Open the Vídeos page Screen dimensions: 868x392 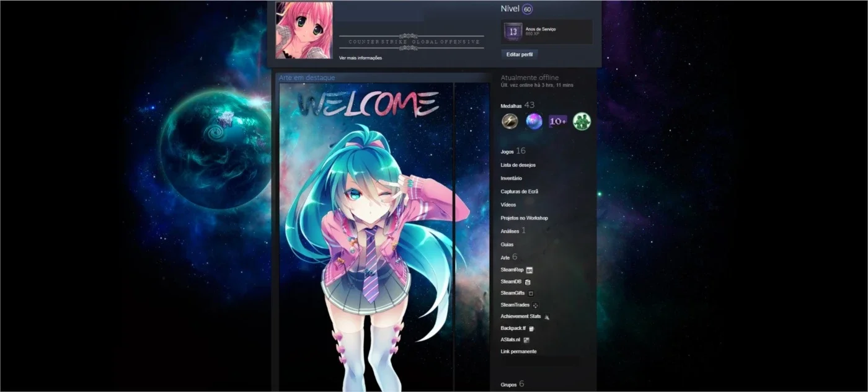tap(508, 205)
